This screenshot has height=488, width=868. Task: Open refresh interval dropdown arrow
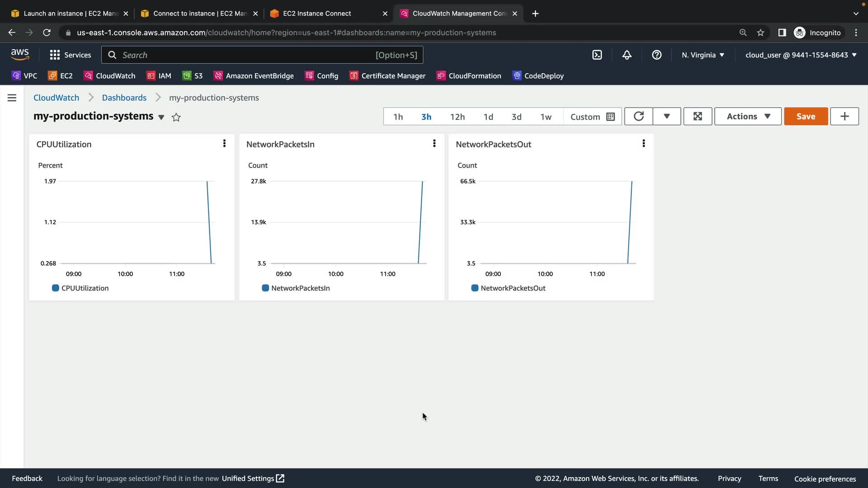point(666,117)
